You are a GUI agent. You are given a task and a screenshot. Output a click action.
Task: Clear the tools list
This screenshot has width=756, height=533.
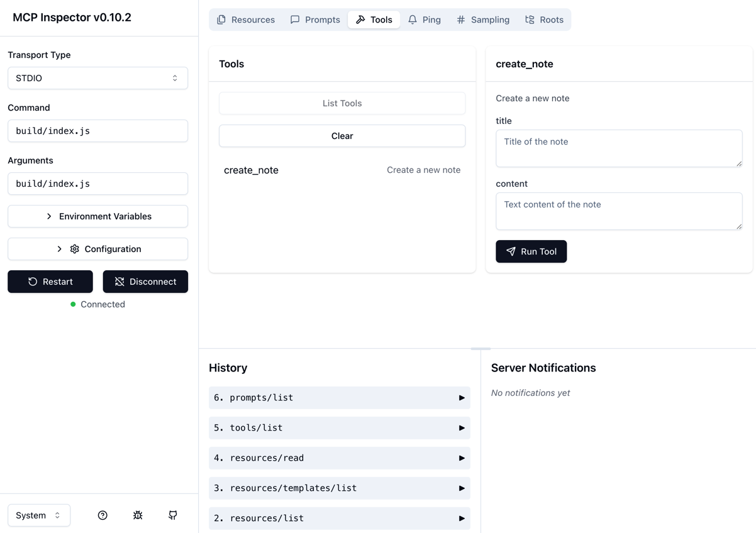pos(342,136)
